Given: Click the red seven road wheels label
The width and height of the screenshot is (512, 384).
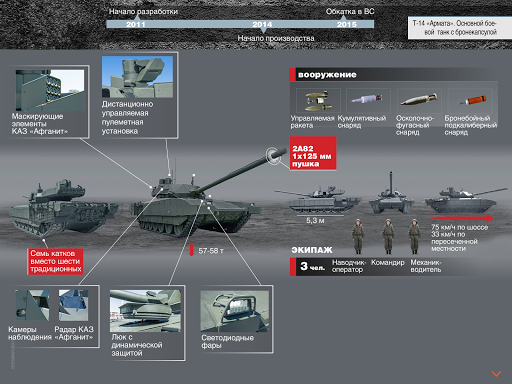Looking at the screenshot, I should 55,262.
